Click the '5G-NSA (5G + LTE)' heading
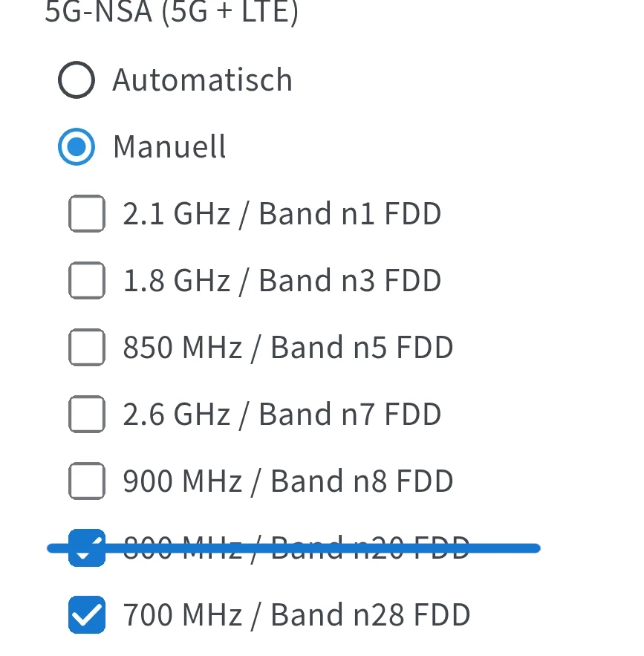 coord(171,13)
